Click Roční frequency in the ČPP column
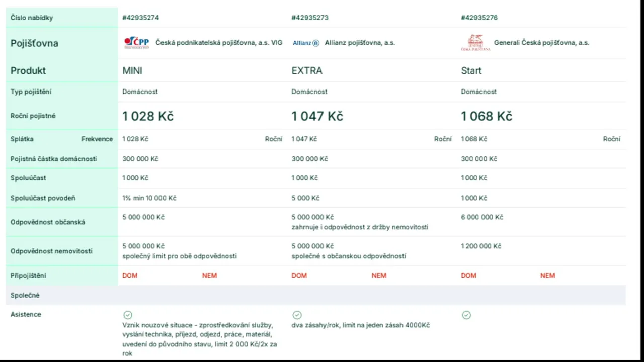 [274, 139]
